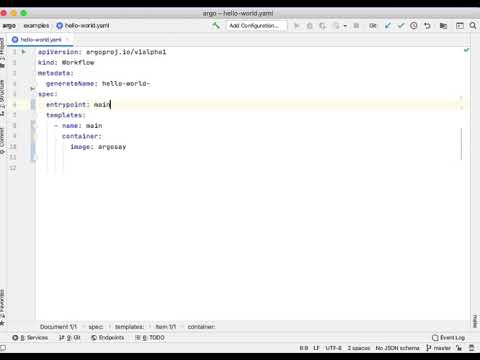
Task: Open the Commit tool window sidebar tab
Action: click(x=2, y=141)
